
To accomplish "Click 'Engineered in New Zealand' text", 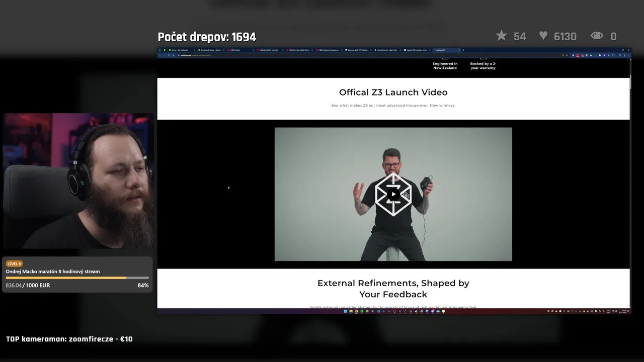I will pyautogui.click(x=445, y=66).
